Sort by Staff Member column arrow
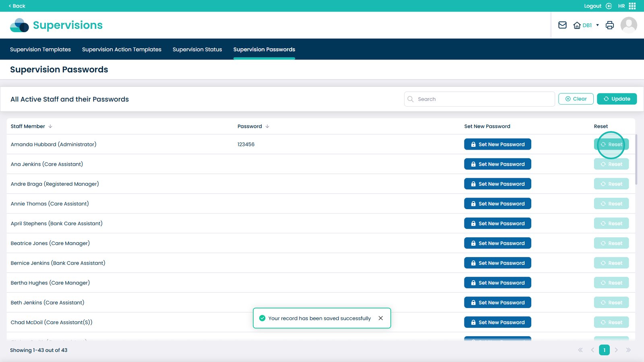The image size is (644, 362). coord(50,126)
